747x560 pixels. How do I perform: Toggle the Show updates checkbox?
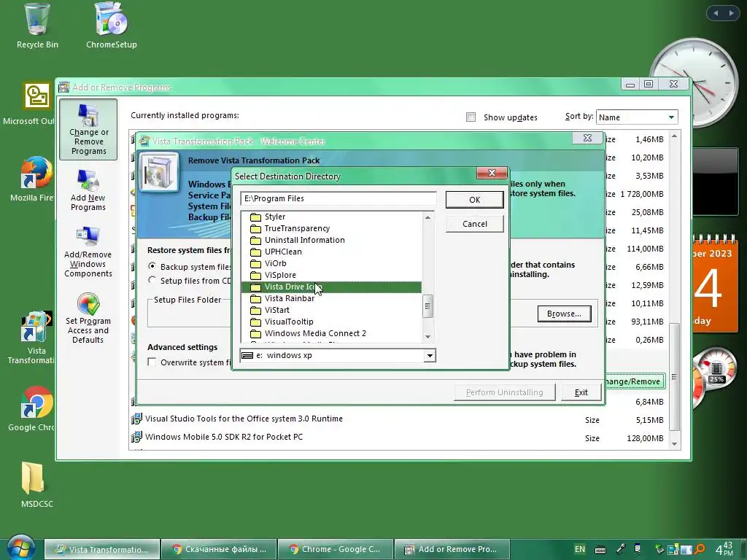click(471, 117)
